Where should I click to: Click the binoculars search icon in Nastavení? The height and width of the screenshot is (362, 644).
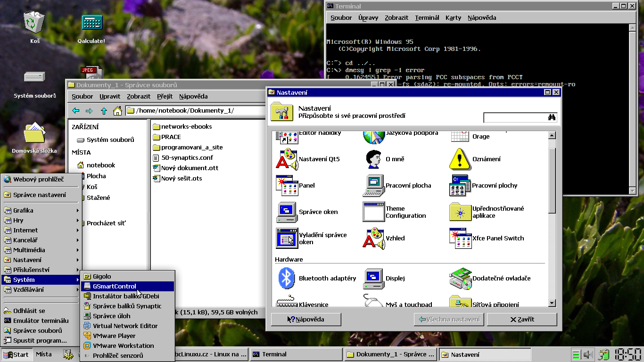click(x=552, y=117)
